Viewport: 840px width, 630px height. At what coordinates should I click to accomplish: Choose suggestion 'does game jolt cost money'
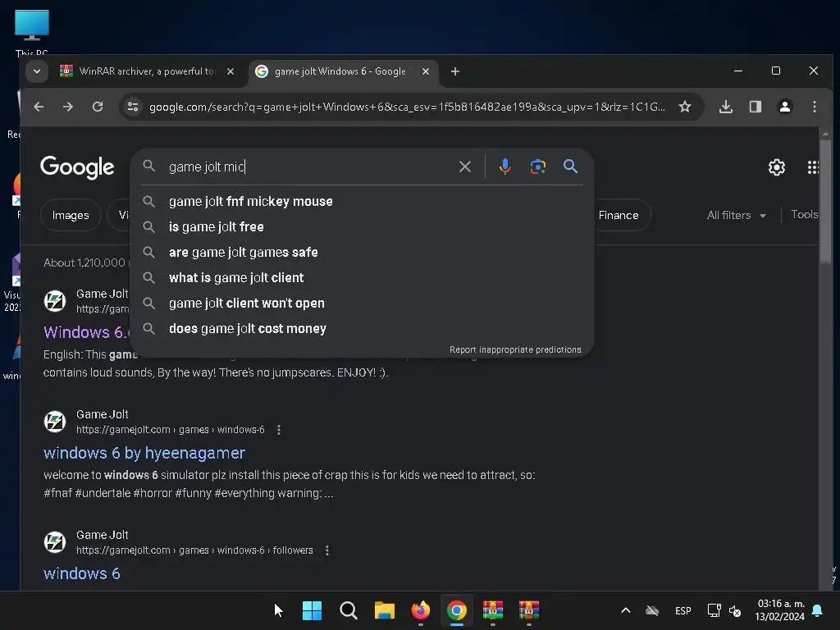[362, 328]
